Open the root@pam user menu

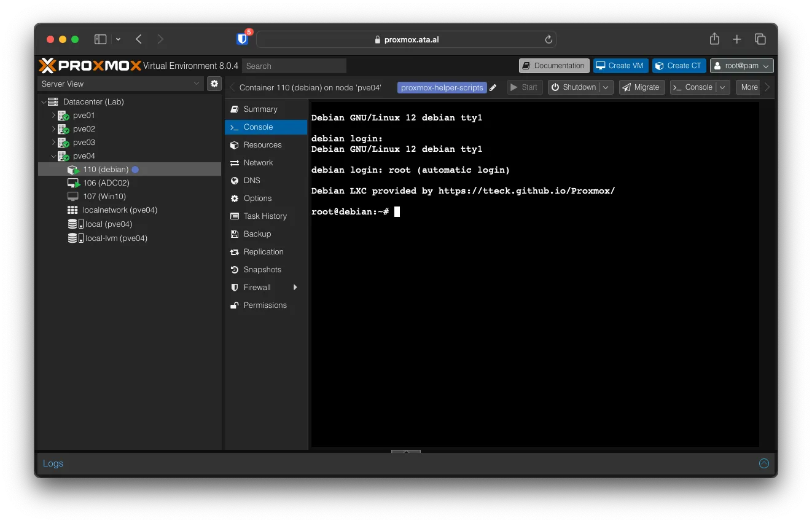tap(741, 66)
